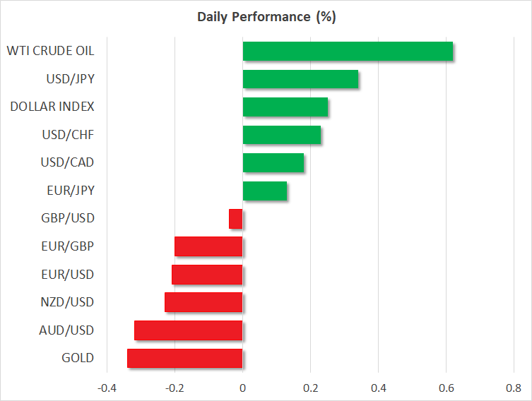Click the Daily Performance (%) chart title
The height and width of the screenshot is (401, 532).
266,17
